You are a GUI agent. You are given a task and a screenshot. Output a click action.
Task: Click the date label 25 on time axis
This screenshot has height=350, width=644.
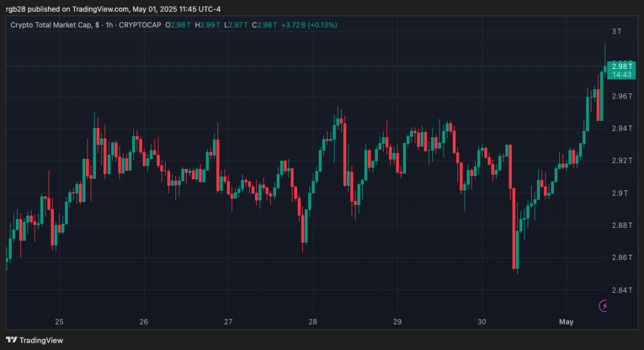[x=59, y=322]
